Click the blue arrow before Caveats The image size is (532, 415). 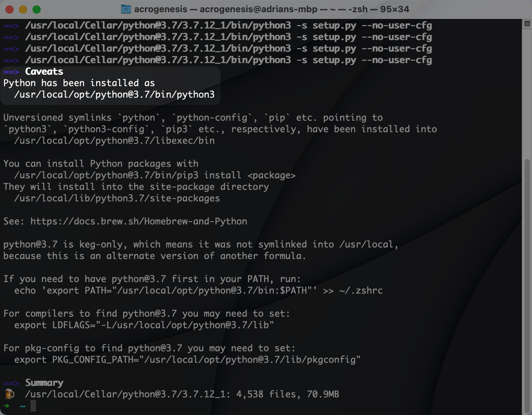tap(11, 72)
